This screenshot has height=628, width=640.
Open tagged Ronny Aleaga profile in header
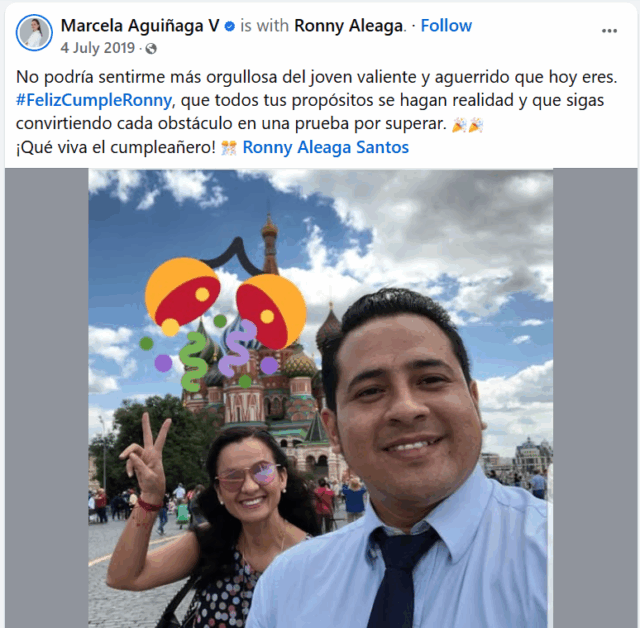coord(349,26)
